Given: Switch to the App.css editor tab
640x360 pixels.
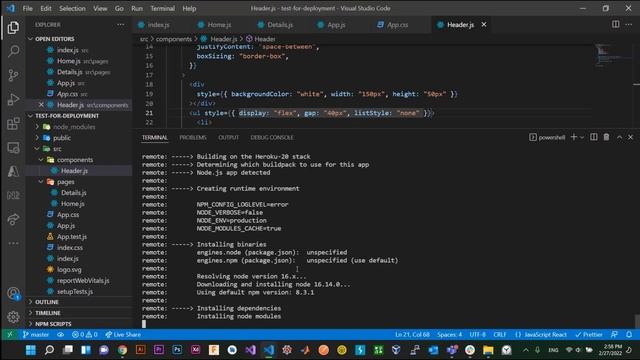Looking at the screenshot, I should [397, 25].
